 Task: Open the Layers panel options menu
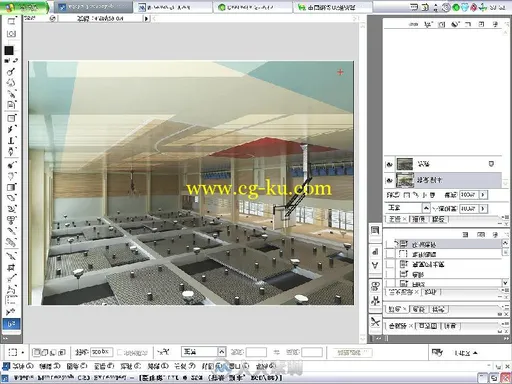(x=506, y=217)
